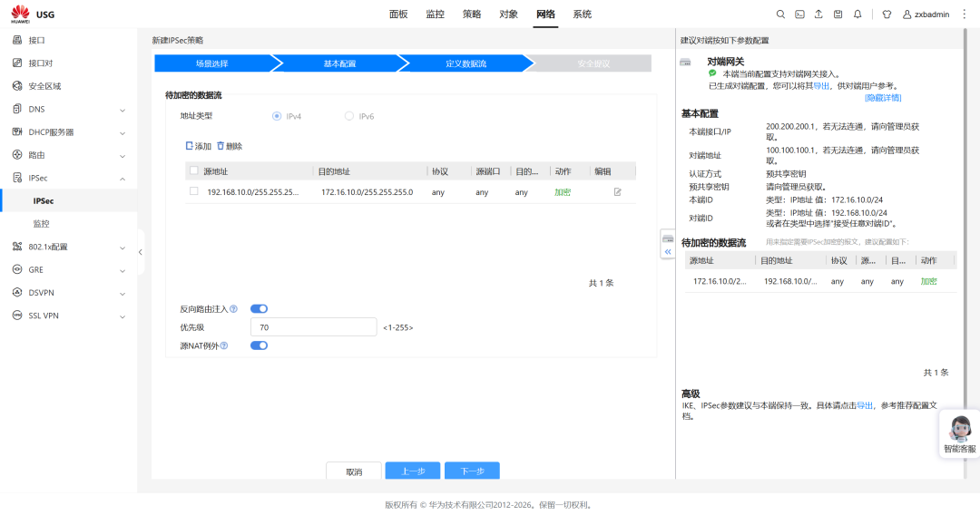
Task: Click the DSVPN sidebar icon
Action: pos(17,292)
